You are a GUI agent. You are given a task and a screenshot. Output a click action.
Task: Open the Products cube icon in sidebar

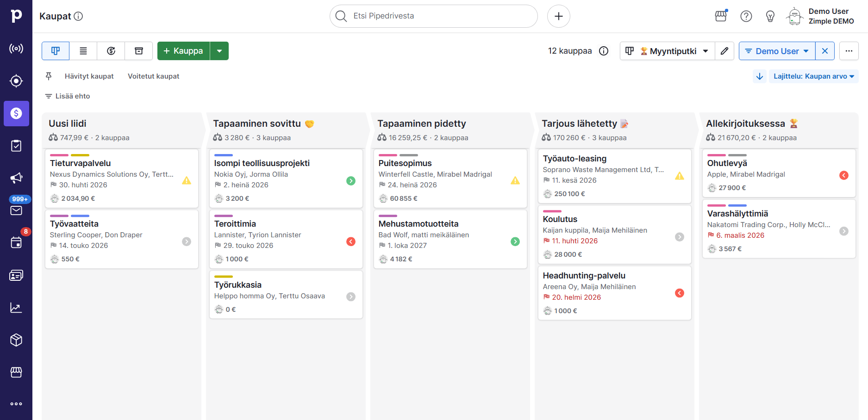[16, 340]
